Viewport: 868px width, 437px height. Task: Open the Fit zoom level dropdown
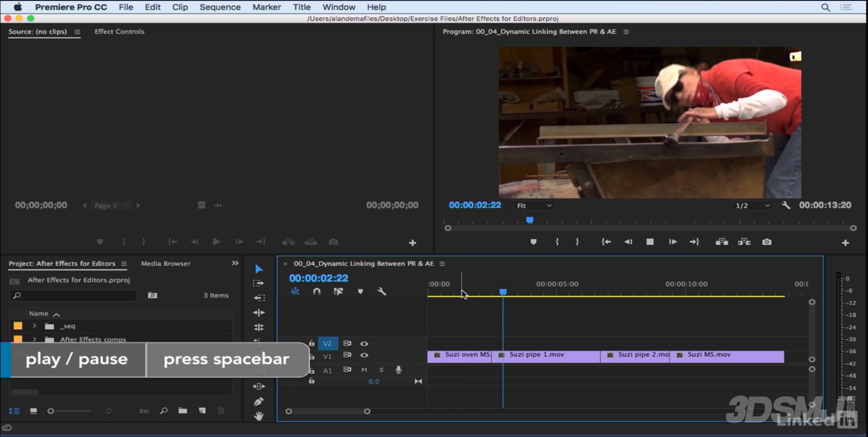[x=534, y=206]
